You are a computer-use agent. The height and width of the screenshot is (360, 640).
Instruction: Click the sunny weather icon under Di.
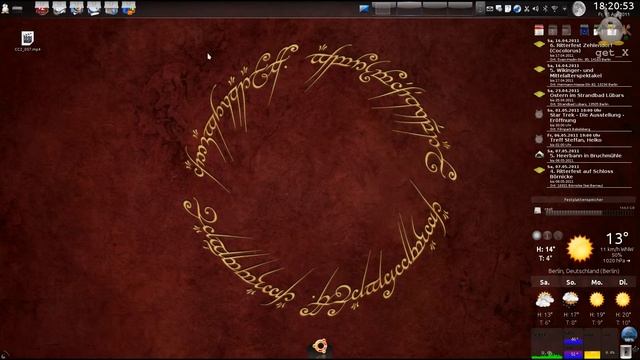pos(623,300)
